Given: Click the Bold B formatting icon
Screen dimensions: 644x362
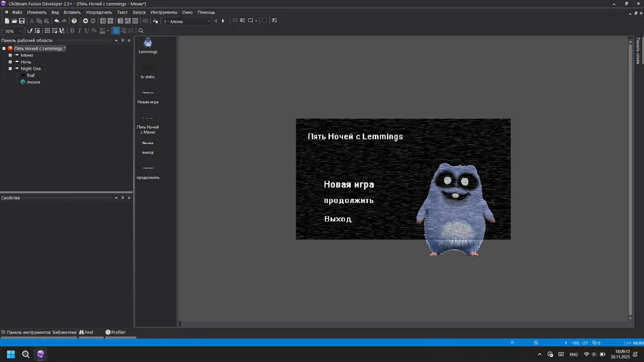Looking at the screenshot, I should coord(72,31).
